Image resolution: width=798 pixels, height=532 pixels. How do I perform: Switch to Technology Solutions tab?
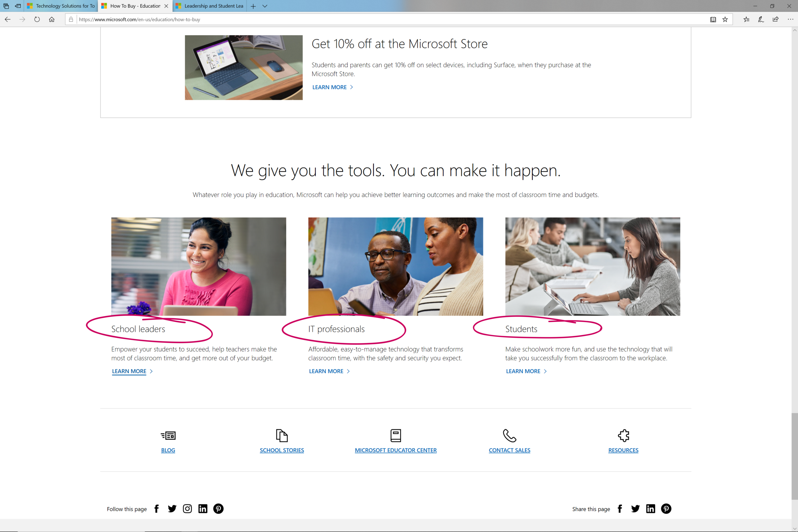point(61,6)
